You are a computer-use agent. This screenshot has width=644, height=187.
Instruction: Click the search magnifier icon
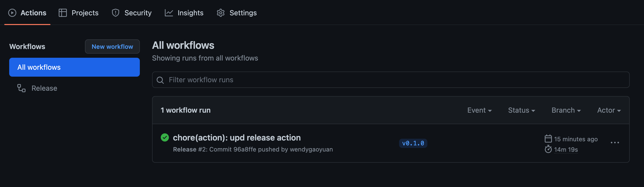[160, 80]
